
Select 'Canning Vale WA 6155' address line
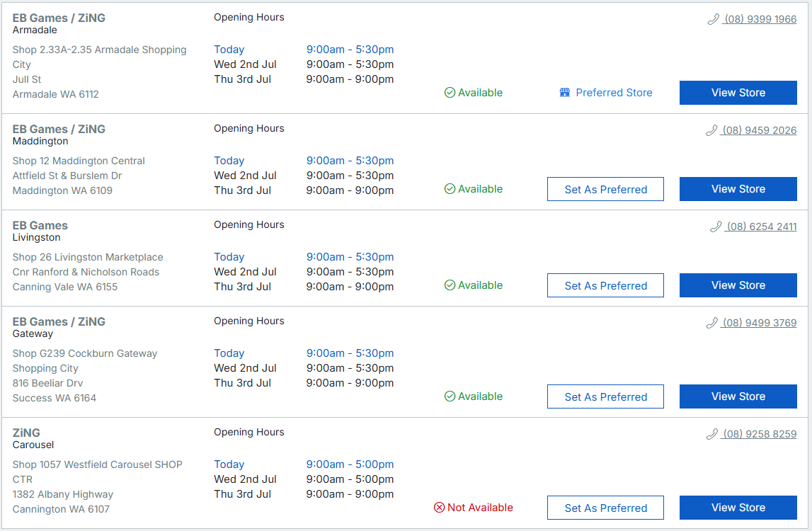coord(64,287)
